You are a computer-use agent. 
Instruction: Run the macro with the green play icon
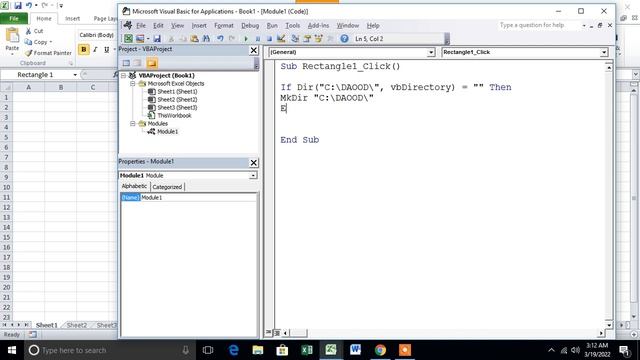246,39
